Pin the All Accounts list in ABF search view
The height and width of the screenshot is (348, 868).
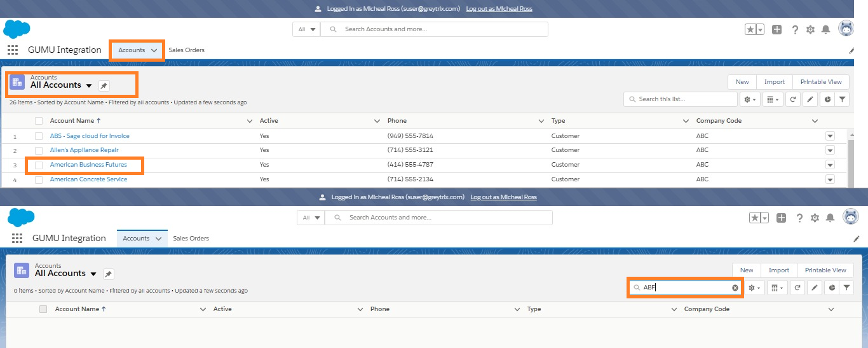point(109,274)
